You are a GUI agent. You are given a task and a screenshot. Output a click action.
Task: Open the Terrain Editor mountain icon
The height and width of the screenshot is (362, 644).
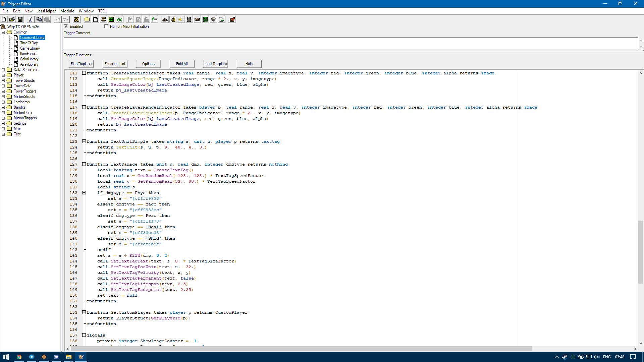point(165,19)
